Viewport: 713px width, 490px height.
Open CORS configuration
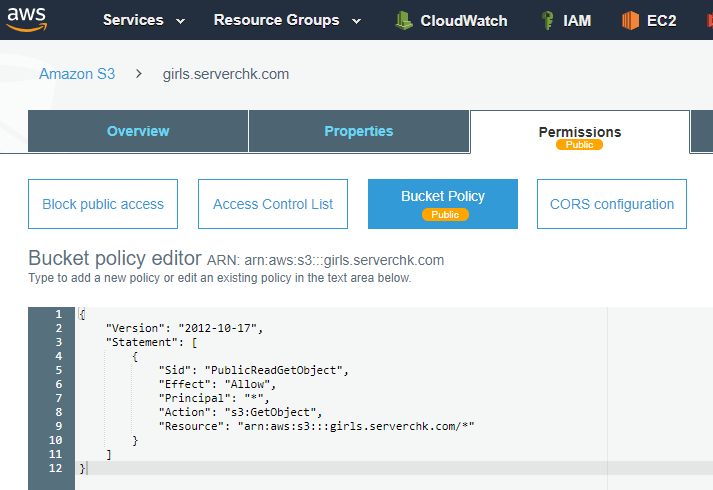click(x=612, y=204)
